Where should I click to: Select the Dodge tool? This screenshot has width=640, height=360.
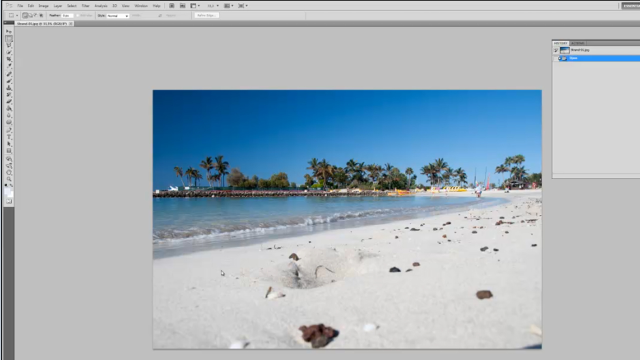point(9,122)
